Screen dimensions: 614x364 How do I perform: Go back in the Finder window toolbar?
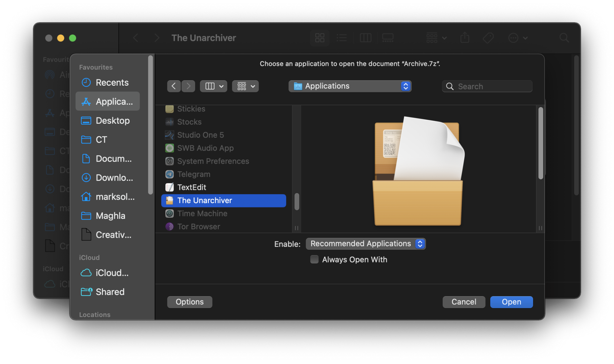pyautogui.click(x=136, y=38)
